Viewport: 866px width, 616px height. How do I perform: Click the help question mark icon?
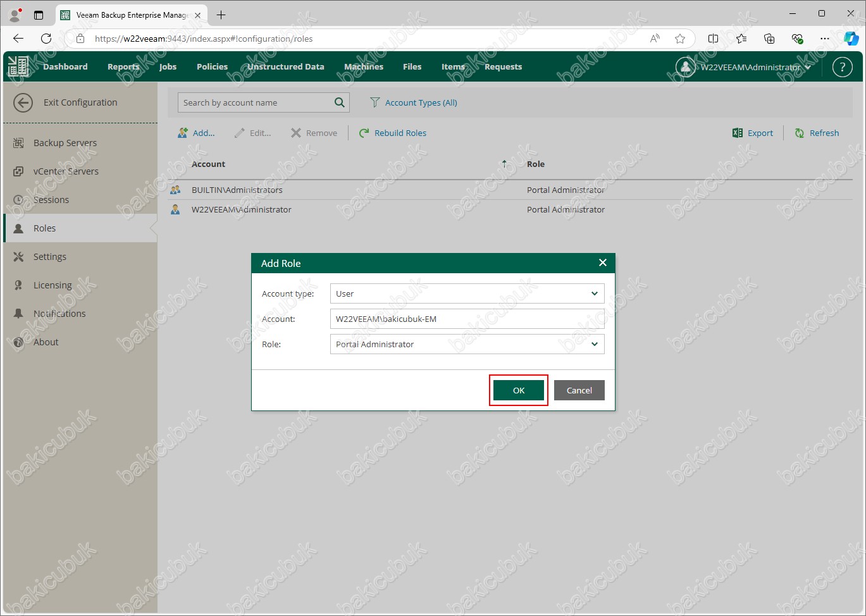point(842,67)
